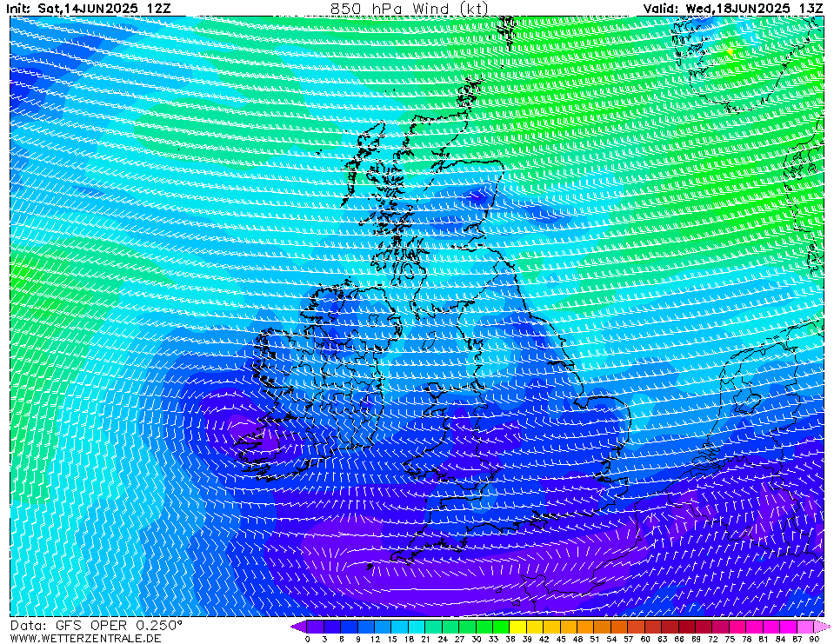Pick the cyan legend swatch between 18 and 21
Image resolution: width=834 pixels, height=644 pixels.
417,627
